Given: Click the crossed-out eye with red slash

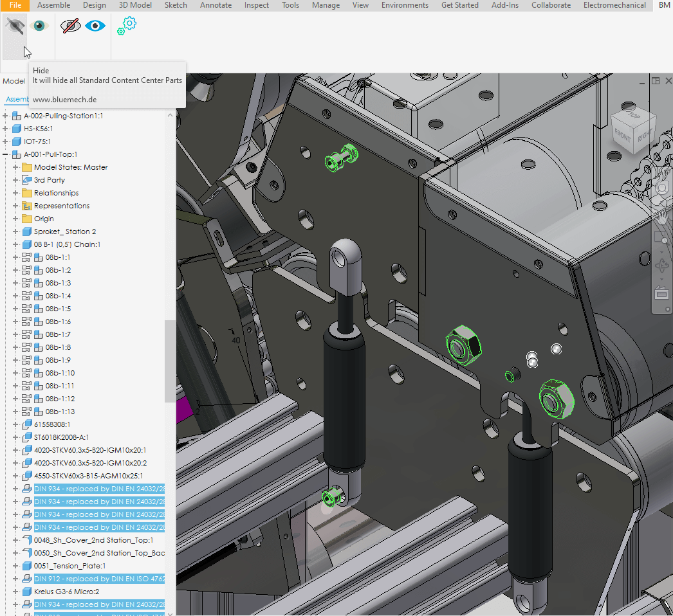Looking at the screenshot, I should pyautogui.click(x=70, y=26).
